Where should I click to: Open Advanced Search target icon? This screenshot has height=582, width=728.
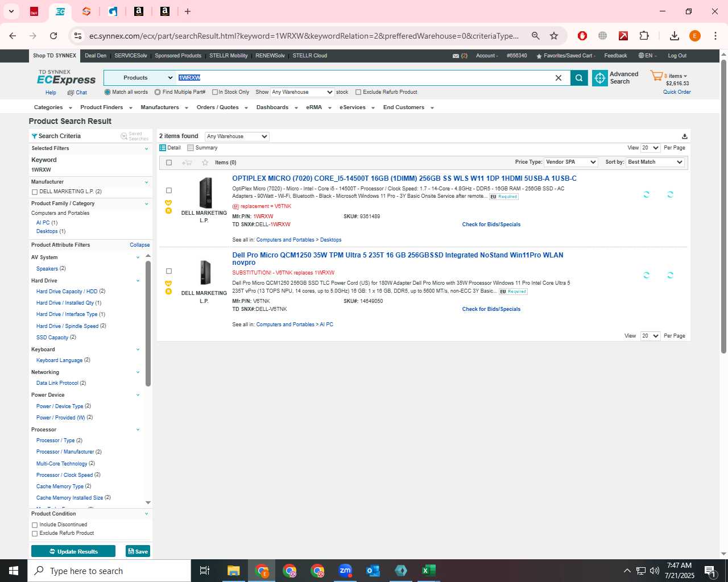(x=600, y=78)
